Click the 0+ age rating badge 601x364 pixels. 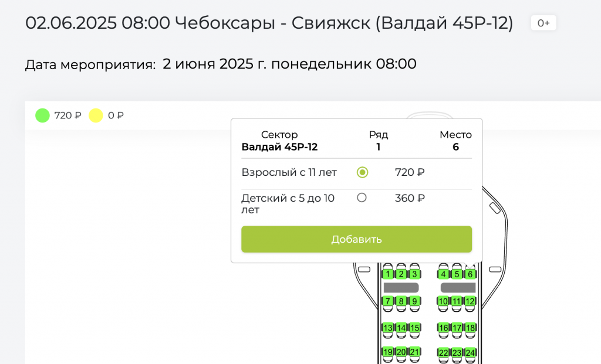click(543, 23)
